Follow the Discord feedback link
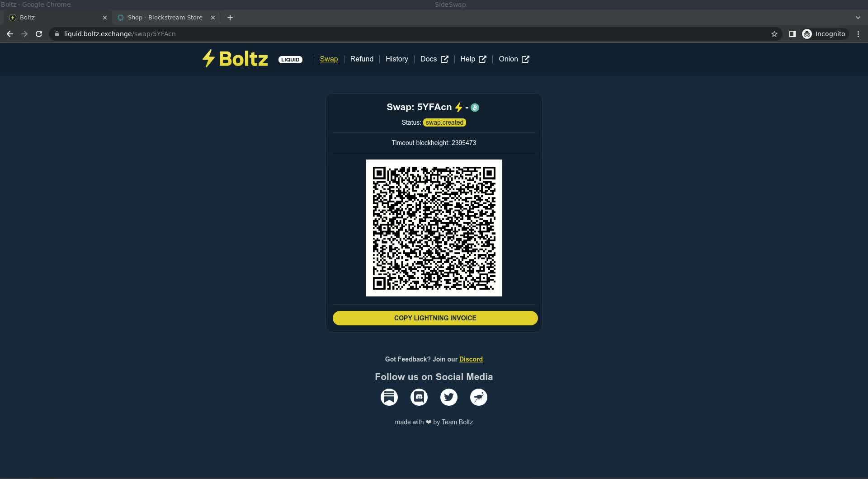Image resolution: width=868 pixels, height=479 pixels. point(471,359)
